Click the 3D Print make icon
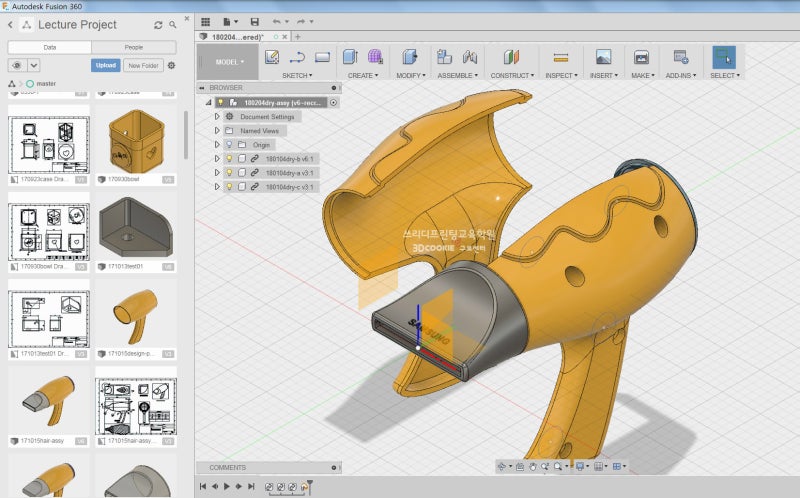The height and width of the screenshot is (498, 800). click(641, 57)
